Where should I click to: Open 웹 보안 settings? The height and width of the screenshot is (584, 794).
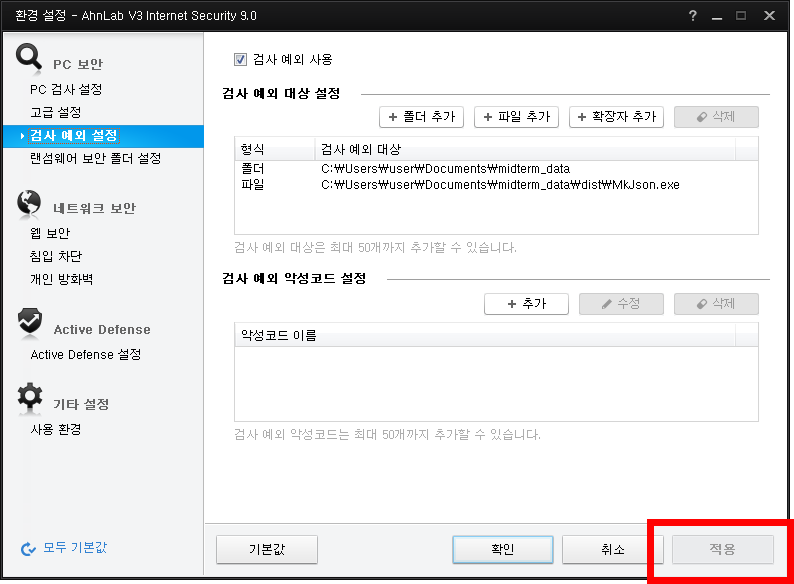pos(50,233)
